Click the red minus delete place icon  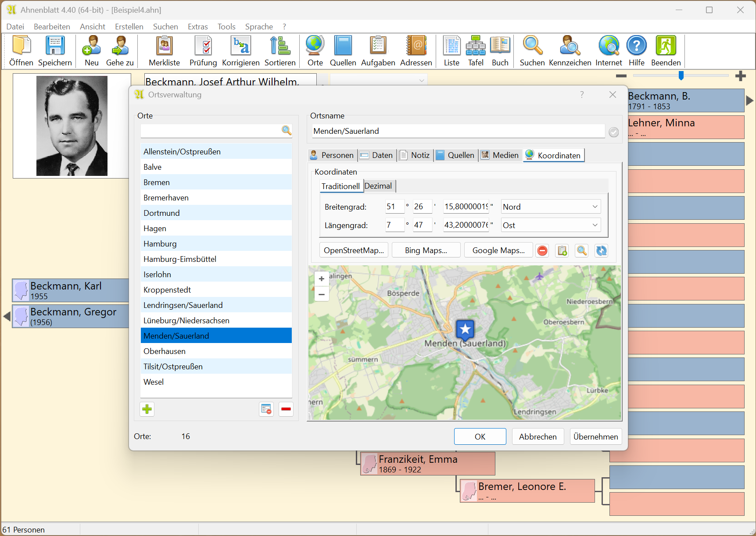pyautogui.click(x=286, y=409)
